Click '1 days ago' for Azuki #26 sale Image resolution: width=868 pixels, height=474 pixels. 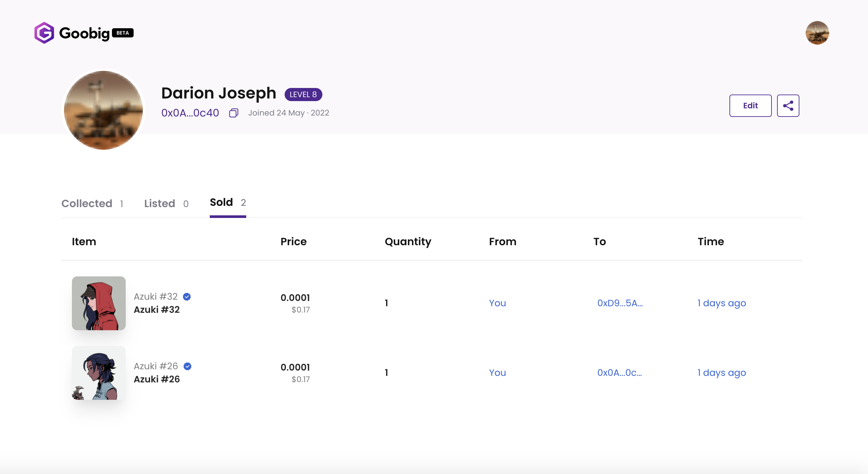[x=722, y=373]
